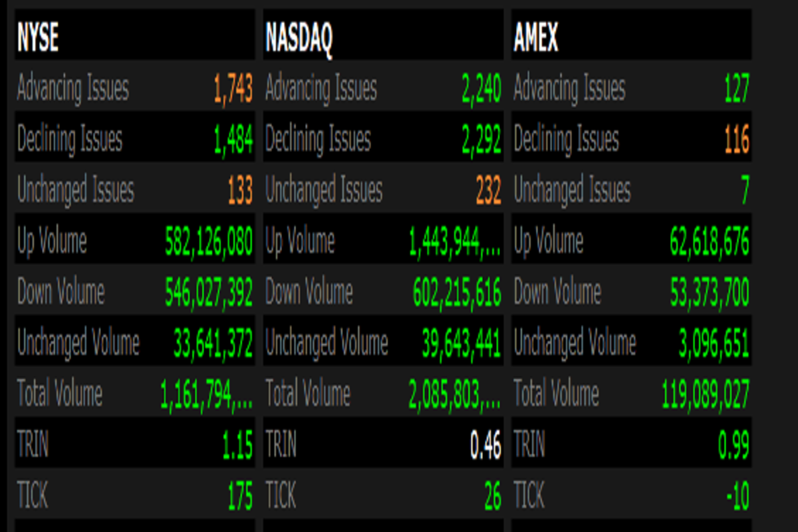Screen dimensions: 798x532
Task: Select the AMEX TICK value -10
Action: point(737,496)
